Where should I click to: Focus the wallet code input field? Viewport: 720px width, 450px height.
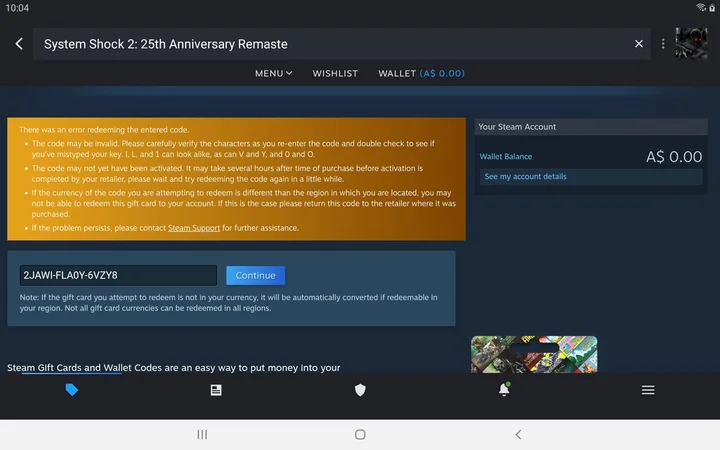coord(118,275)
